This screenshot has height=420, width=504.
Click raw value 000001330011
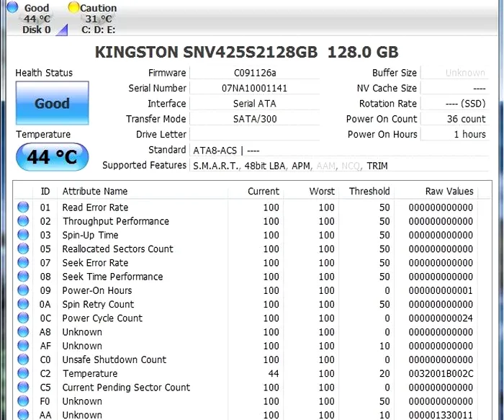[441, 415]
